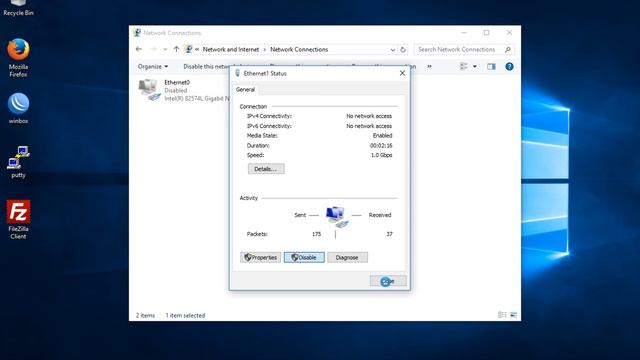Switch to large icons view in the status bar
The image size is (640, 360).
[513, 315]
